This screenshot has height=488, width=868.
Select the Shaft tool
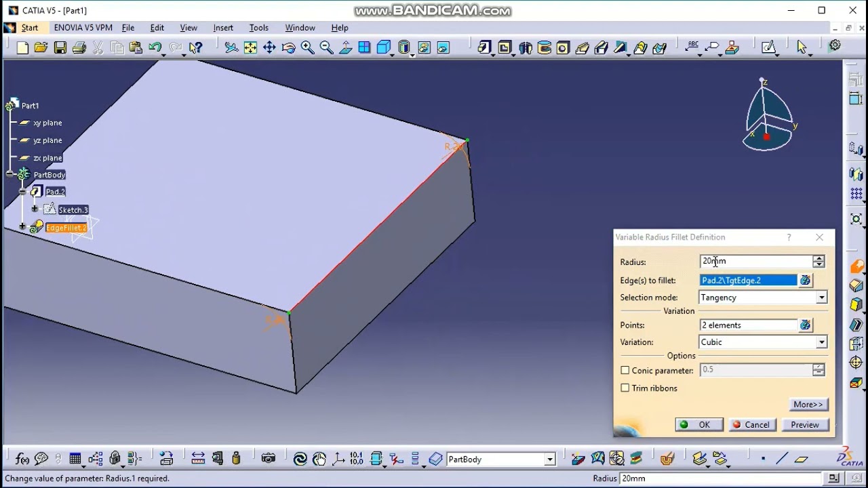point(526,47)
